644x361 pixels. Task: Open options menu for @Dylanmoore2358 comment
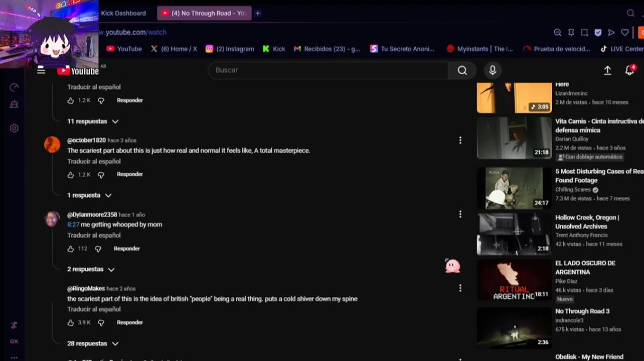click(x=460, y=214)
